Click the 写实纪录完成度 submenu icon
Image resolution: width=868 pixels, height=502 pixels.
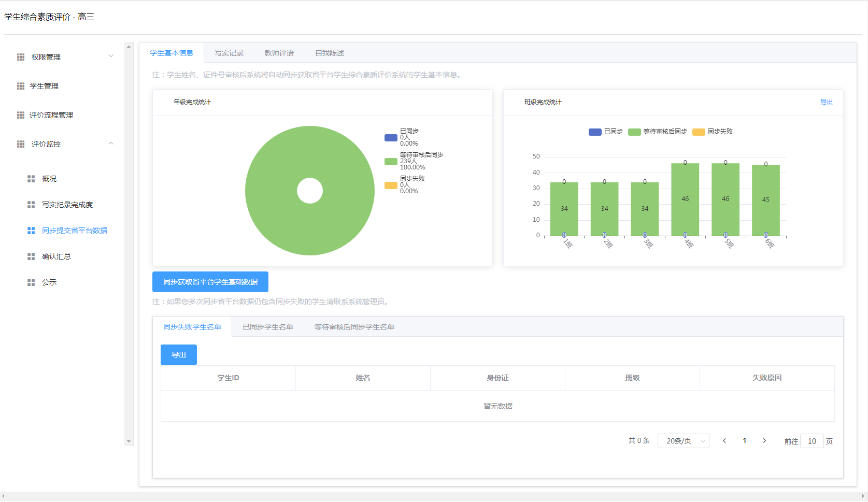tap(31, 205)
